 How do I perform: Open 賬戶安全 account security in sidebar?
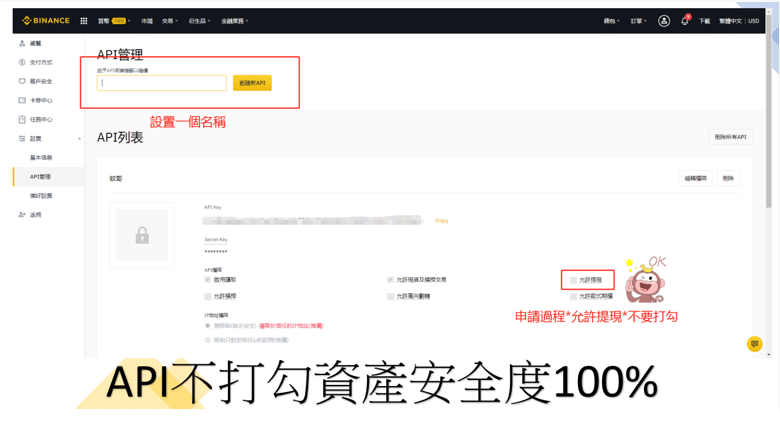point(36,81)
